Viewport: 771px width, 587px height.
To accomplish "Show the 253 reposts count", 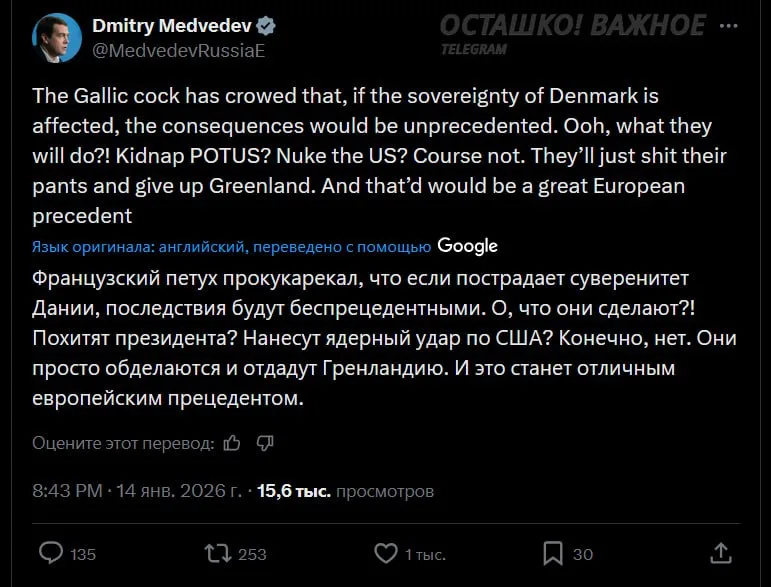I will pos(252,554).
